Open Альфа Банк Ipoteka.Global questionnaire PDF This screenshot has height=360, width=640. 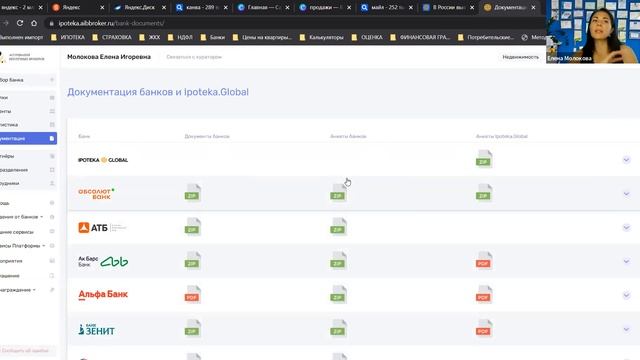(484, 294)
